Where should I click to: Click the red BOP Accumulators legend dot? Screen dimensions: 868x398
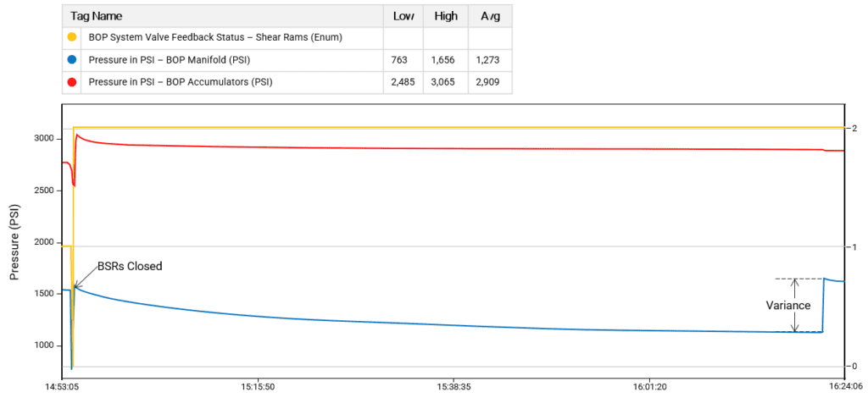(73, 82)
